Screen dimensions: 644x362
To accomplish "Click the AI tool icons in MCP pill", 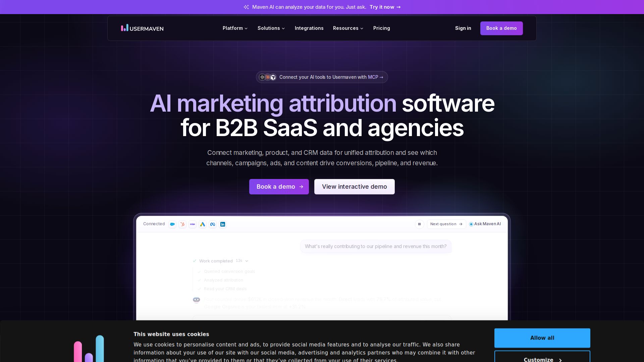I will (x=268, y=77).
